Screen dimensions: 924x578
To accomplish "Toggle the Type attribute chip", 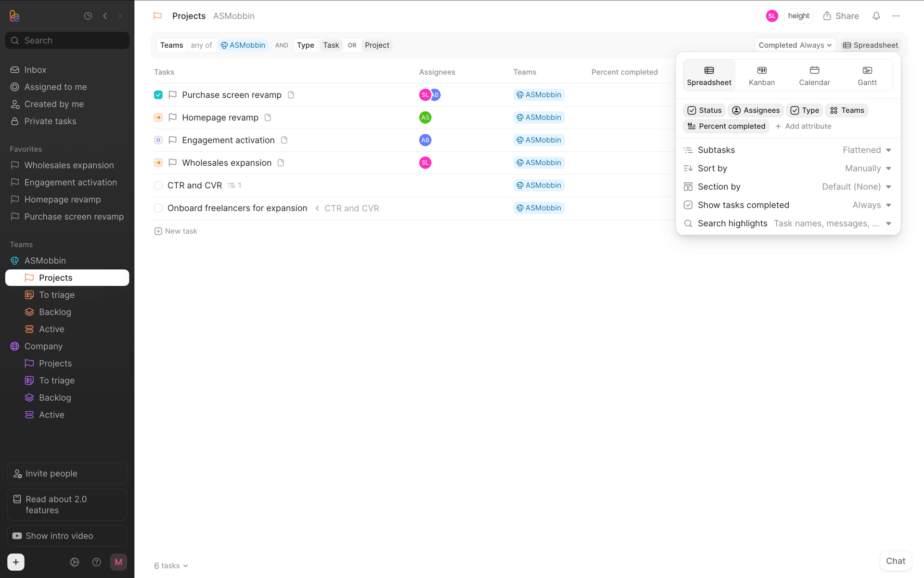I will tap(805, 110).
